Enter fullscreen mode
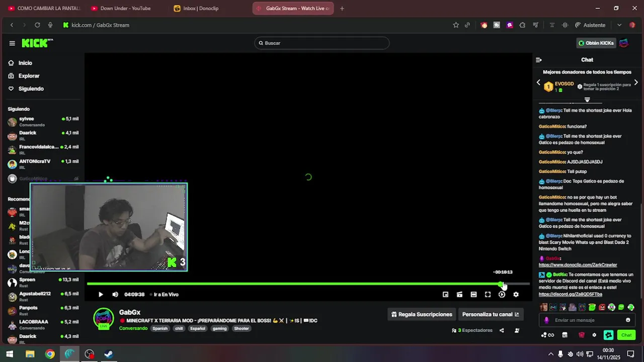Screen dimensions: 644x362 click(488, 295)
